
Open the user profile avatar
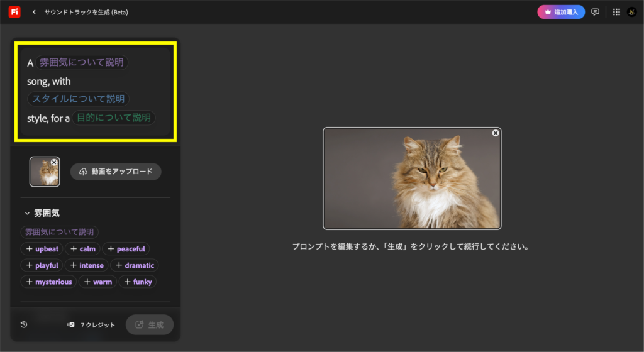click(631, 12)
